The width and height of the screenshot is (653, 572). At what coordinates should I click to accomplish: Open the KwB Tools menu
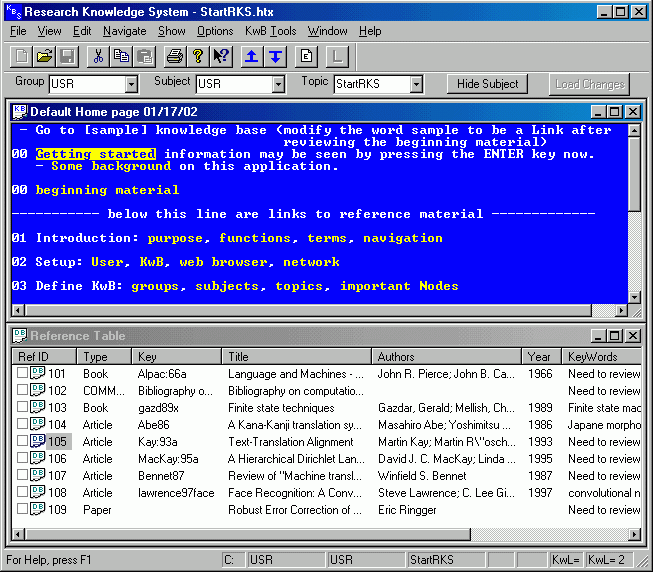click(270, 31)
